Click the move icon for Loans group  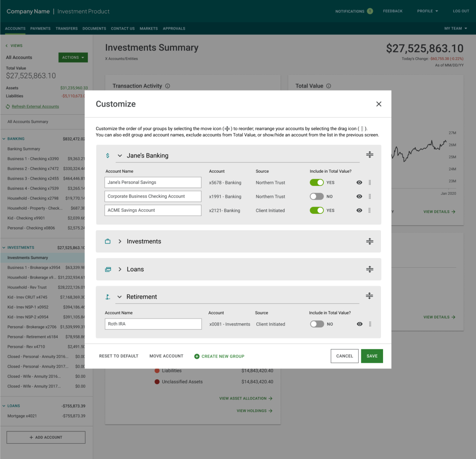[370, 269]
